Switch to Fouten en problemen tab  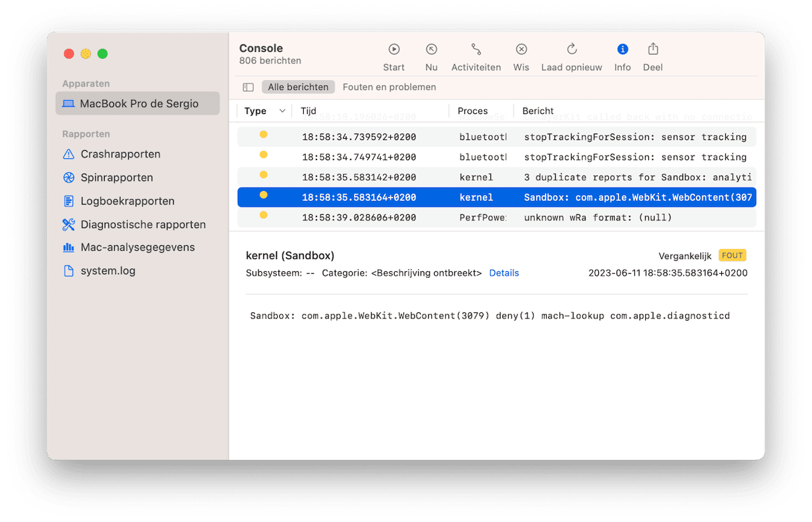(389, 87)
